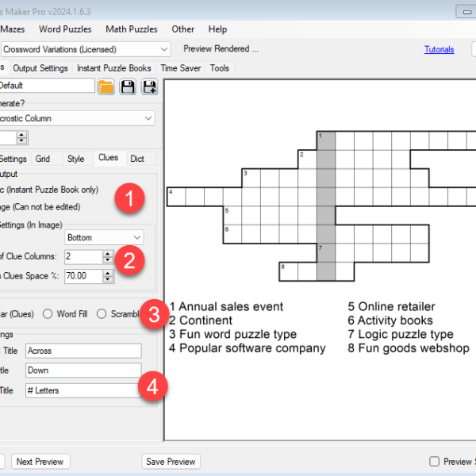Click the Across title input field
This screenshot has height=476, width=476.
click(x=83, y=350)
